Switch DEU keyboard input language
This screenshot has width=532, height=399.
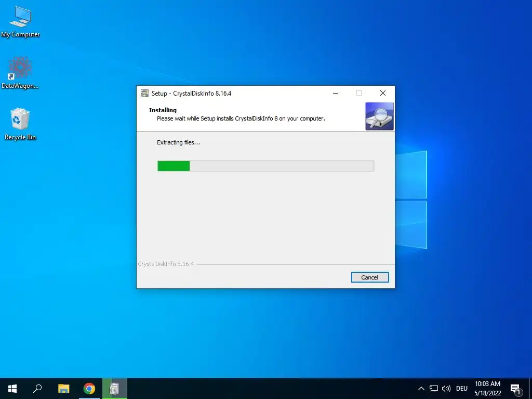coord(462,389)
